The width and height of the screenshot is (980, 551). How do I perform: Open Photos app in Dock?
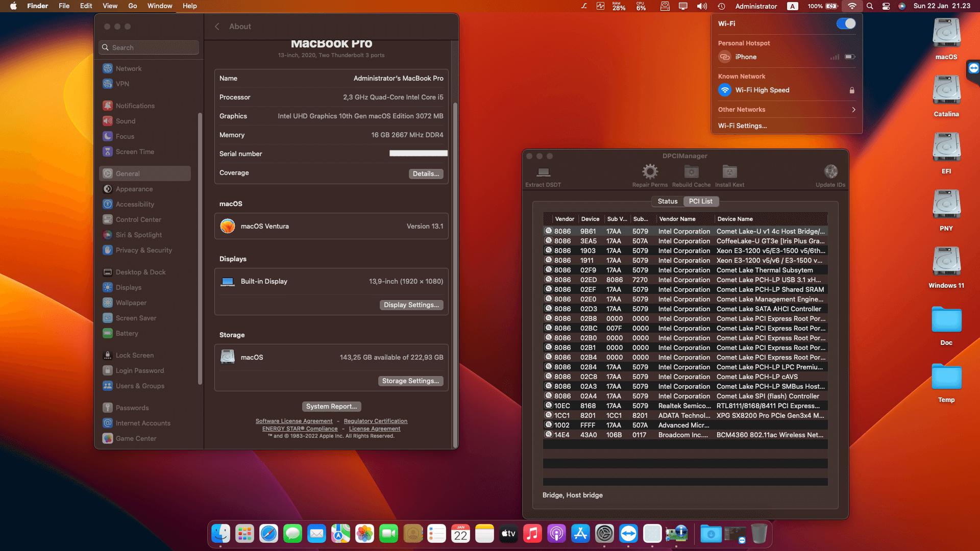(x=365, y=534)
